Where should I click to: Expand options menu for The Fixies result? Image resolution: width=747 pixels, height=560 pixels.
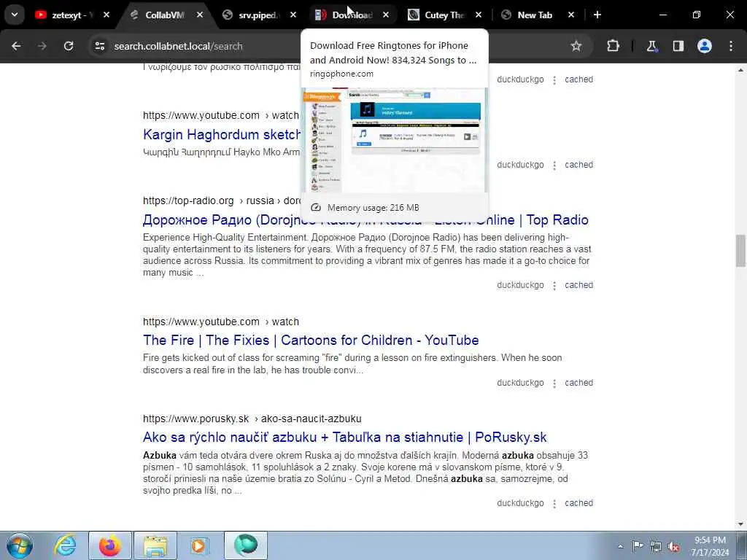click(554, 384)
